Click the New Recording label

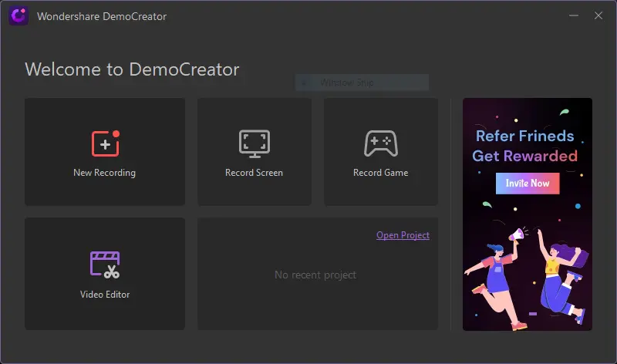tap(104, 173)
